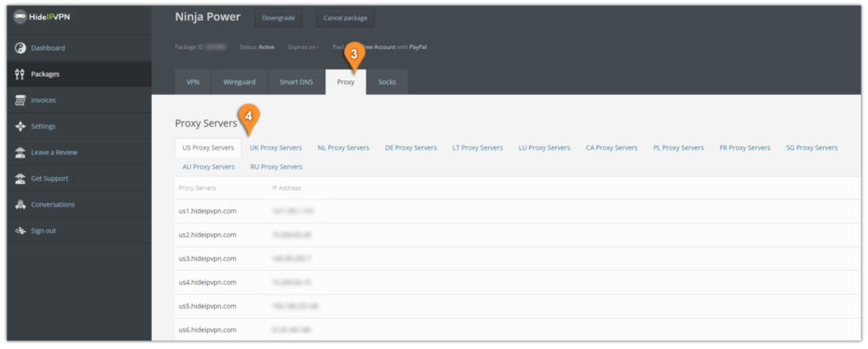
Task: Click the IP Address column header
Action: pyautogui.click(x=287, y=188)
